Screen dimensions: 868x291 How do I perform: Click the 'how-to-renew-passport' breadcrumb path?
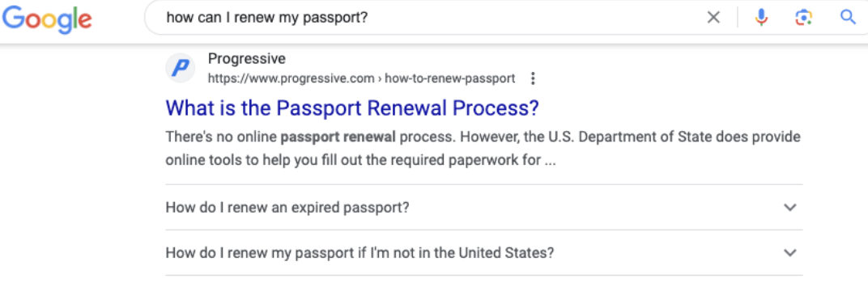click(x=450, y=78)
